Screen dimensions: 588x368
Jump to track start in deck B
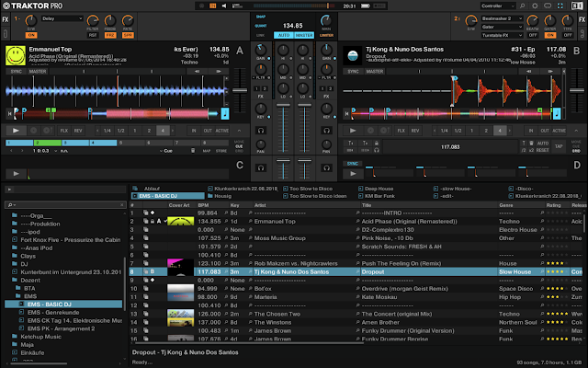[346, 113]
